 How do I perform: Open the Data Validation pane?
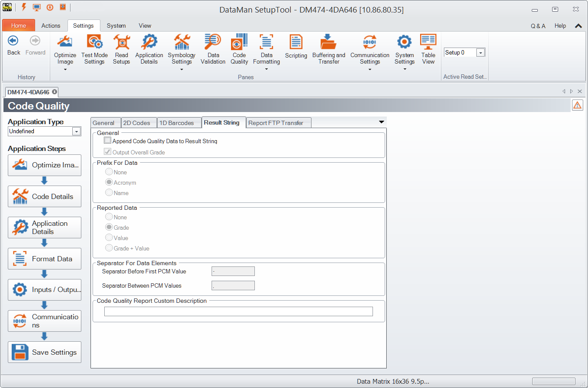click(213, 50)
